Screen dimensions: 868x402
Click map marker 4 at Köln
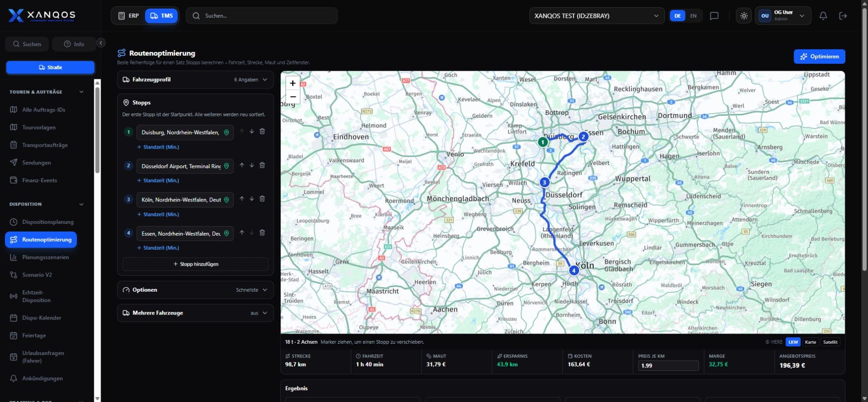tap(574, 270)
